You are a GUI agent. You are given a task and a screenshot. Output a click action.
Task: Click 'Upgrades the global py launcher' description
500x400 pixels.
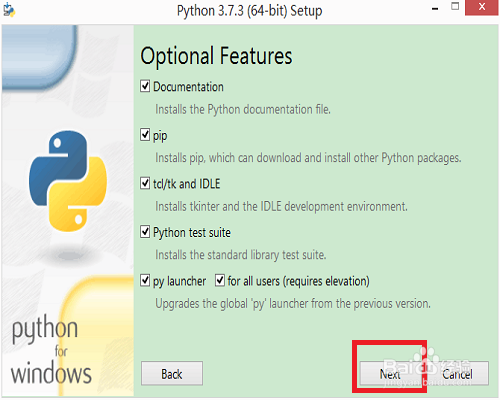(x=293, y=304)
